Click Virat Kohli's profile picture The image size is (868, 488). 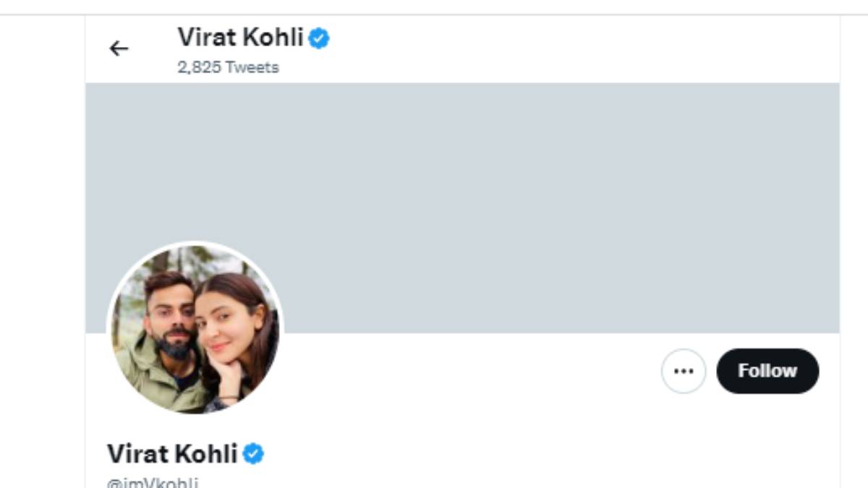195,325
